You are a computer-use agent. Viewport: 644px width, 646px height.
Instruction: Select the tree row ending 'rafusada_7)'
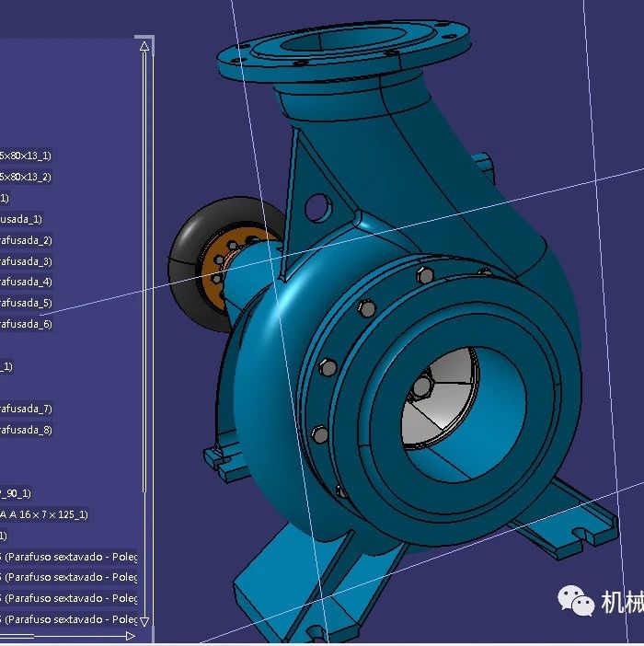coord(26,409)
